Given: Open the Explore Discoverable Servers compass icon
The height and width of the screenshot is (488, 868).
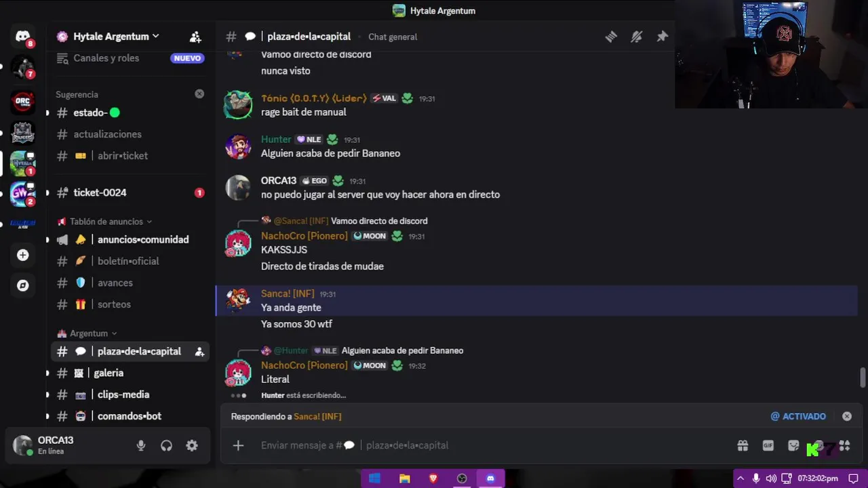Looking at the screenshot, I should 23,285.
